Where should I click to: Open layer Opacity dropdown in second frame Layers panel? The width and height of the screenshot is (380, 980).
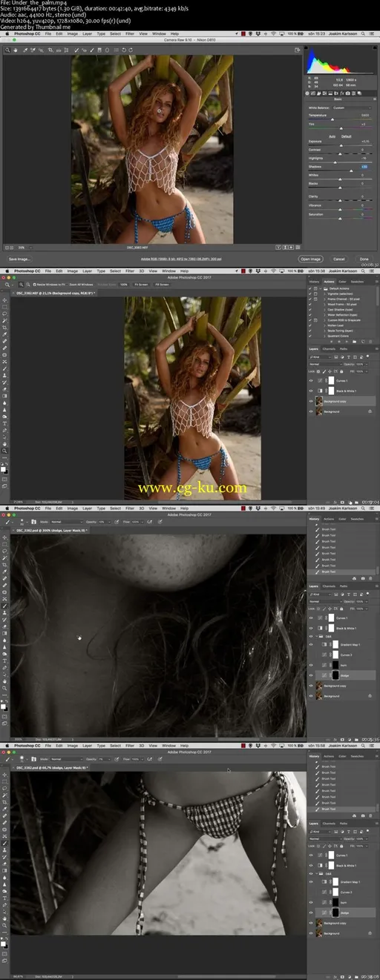(367, 364)
